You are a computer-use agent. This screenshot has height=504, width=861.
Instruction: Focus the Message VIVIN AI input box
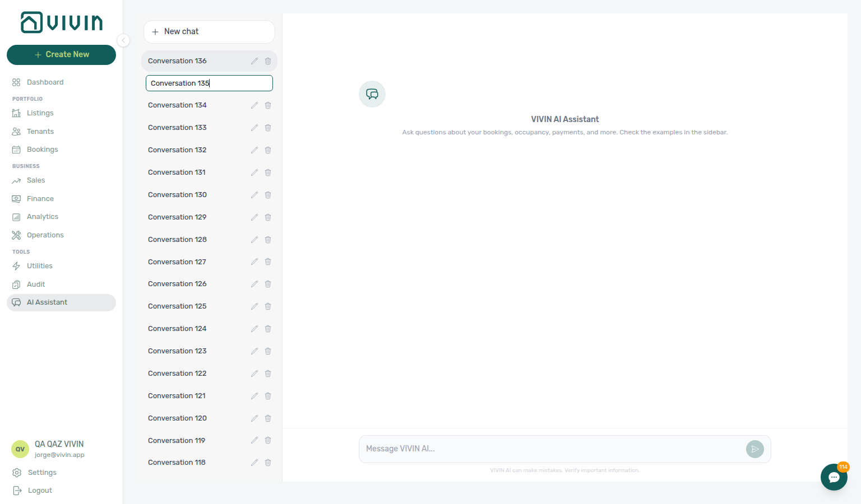coord(552,449)
